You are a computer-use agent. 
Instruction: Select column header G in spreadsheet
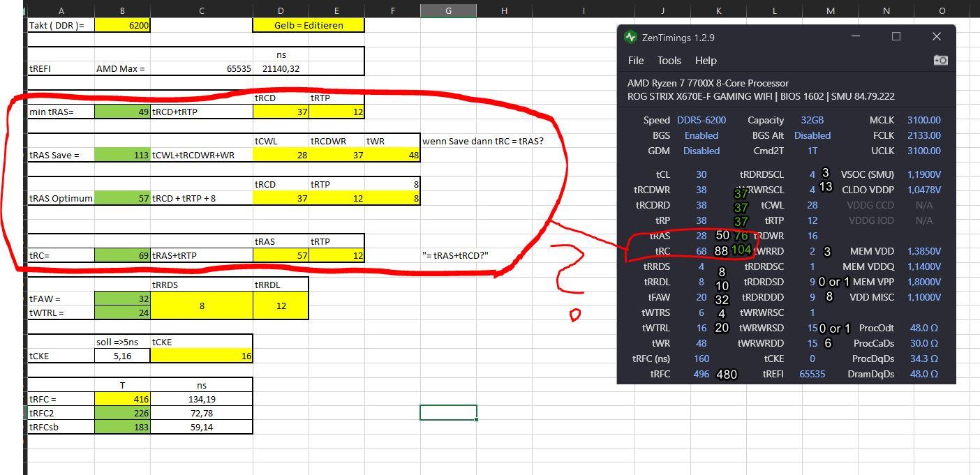tap(448, 10)
